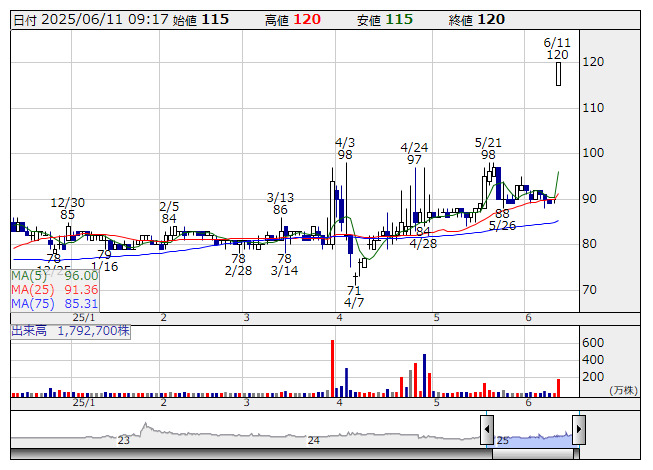The width and height of the screenshot is (653, 470).
Task: Click the MA(25) 91.36 legend entry
Action: [x=55, y=290]
